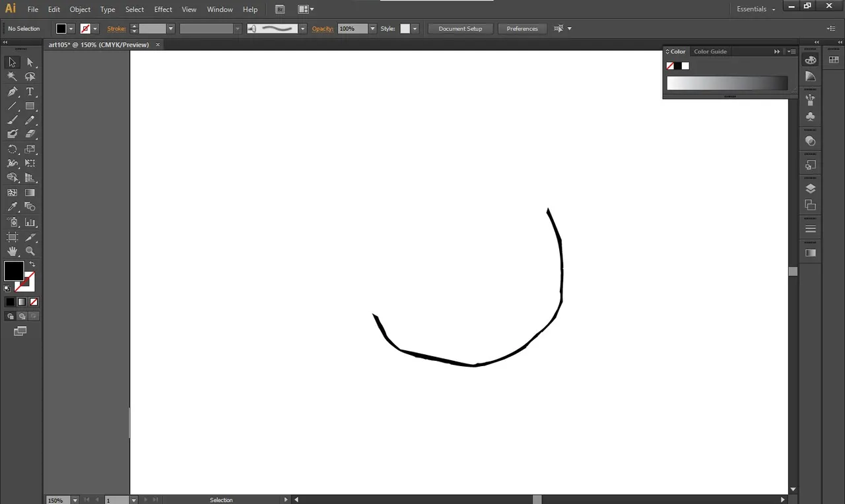Click the art105 document tab
The width and height of the screenshot is (845, 504).
(99, 45)
